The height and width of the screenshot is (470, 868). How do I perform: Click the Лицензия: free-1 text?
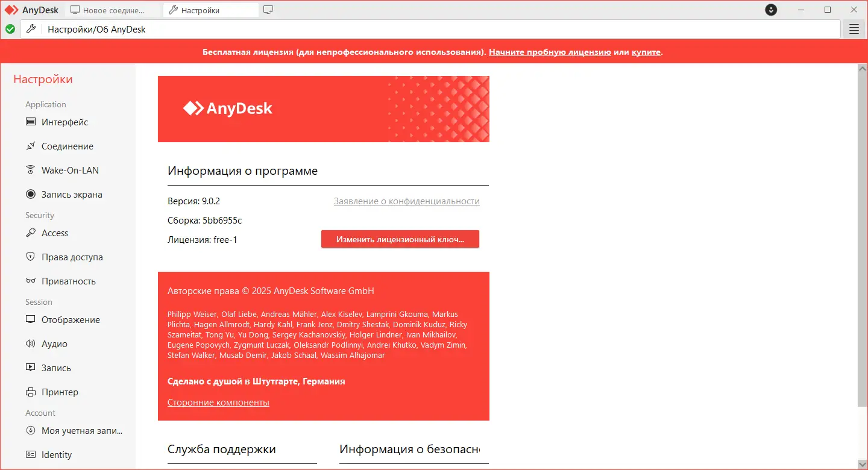click(203, 240)
